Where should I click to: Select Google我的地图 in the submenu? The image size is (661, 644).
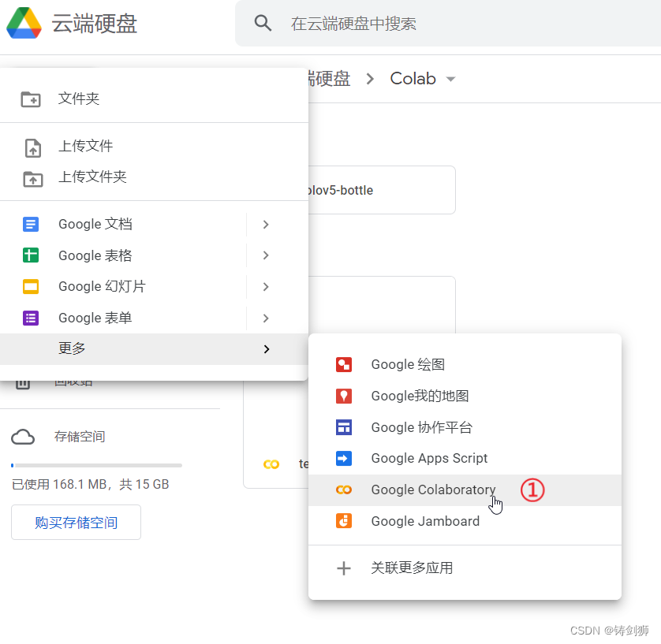pos(465,396)
